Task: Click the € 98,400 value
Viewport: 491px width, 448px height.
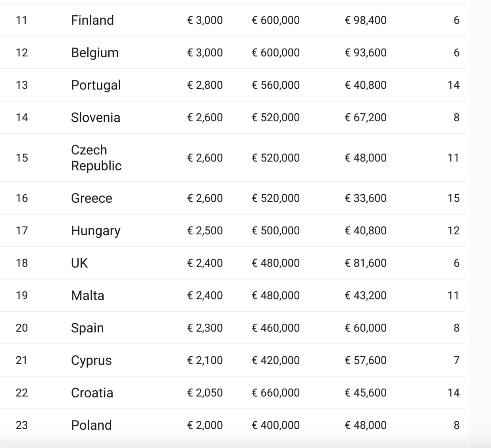Action: [365, 20]
